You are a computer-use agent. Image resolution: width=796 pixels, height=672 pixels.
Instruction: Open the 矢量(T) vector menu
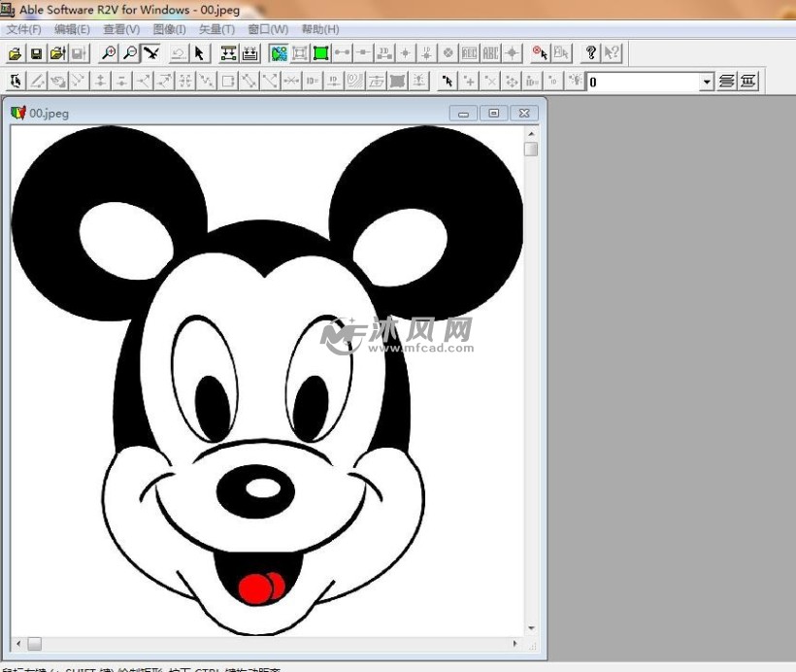(216, 29)
